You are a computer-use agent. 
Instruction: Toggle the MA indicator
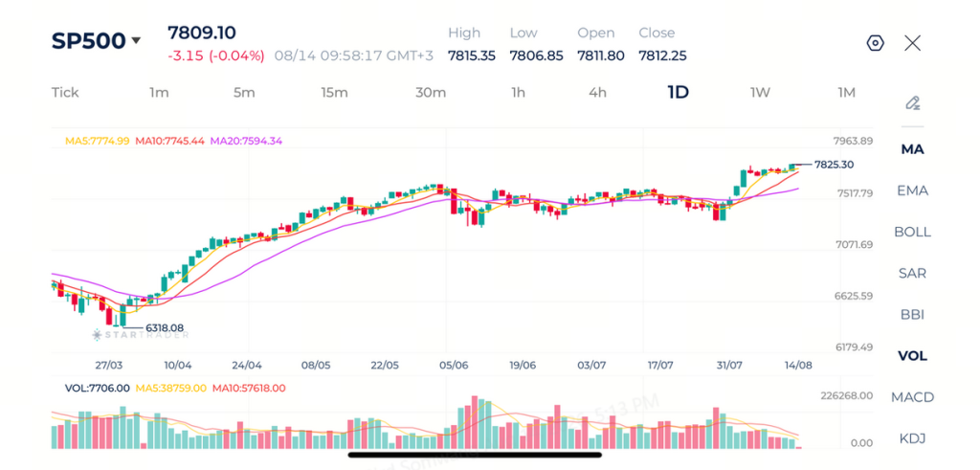click(912, 149)
